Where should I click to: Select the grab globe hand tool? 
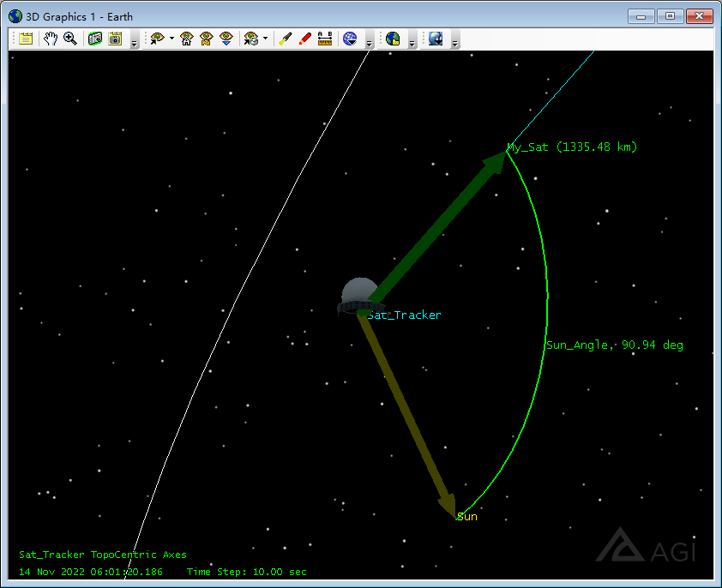pyautogui.click(x=51, y=39)
